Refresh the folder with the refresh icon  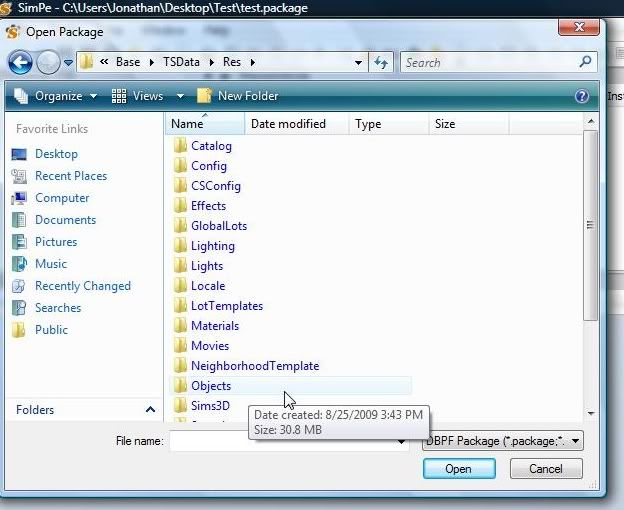point(381,62)
